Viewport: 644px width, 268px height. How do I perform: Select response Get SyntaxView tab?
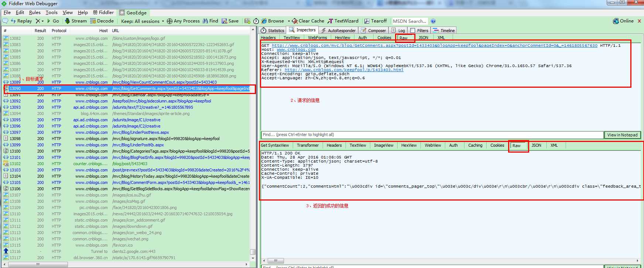275,145
